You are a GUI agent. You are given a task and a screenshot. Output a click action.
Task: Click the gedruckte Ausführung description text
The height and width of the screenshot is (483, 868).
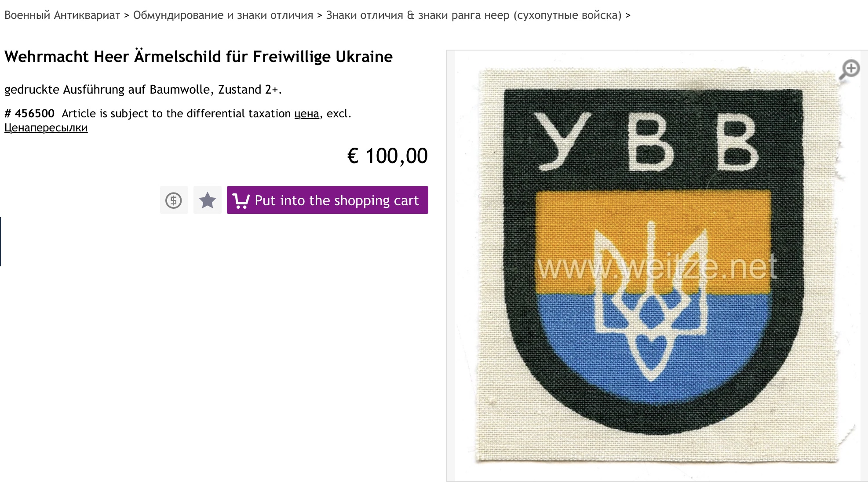pyautogui.click(x=143, y=89)
